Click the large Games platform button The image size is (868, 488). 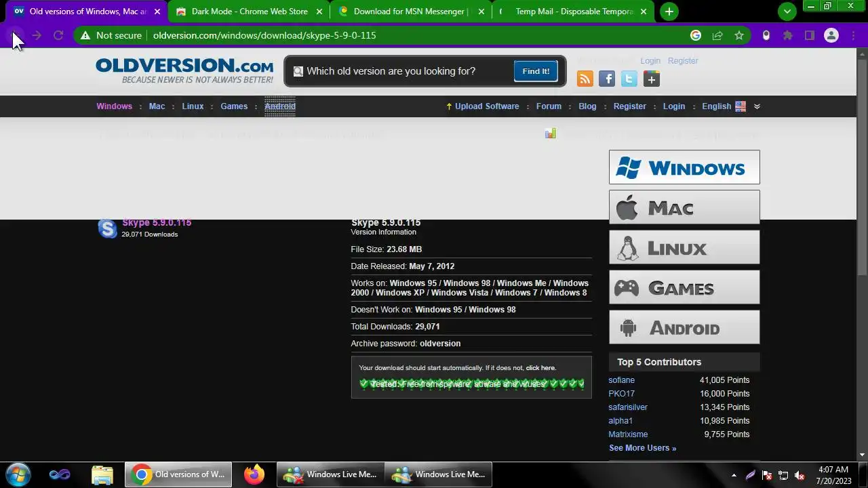click(x=684, y=287)
